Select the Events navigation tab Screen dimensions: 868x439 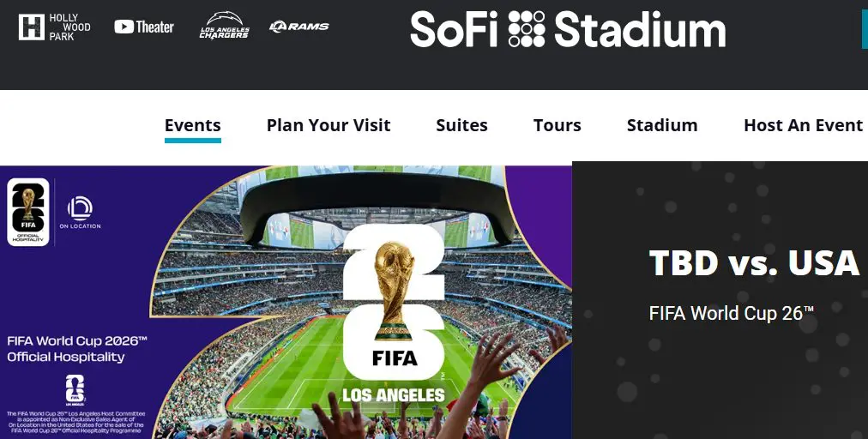tap(192, 125)
